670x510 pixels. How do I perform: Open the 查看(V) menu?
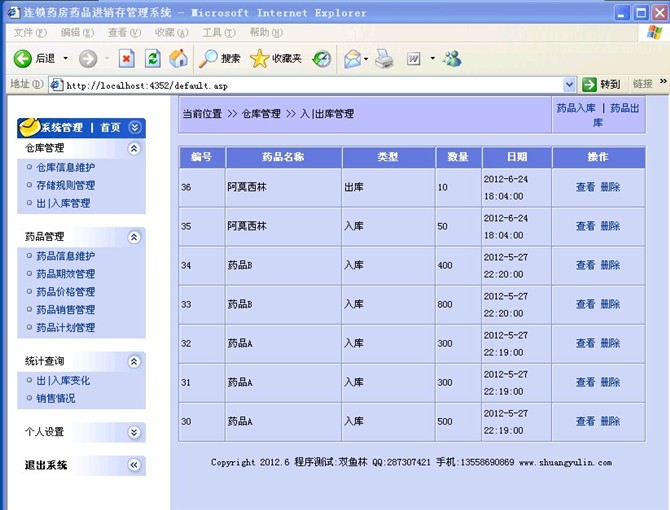[124, 32]
